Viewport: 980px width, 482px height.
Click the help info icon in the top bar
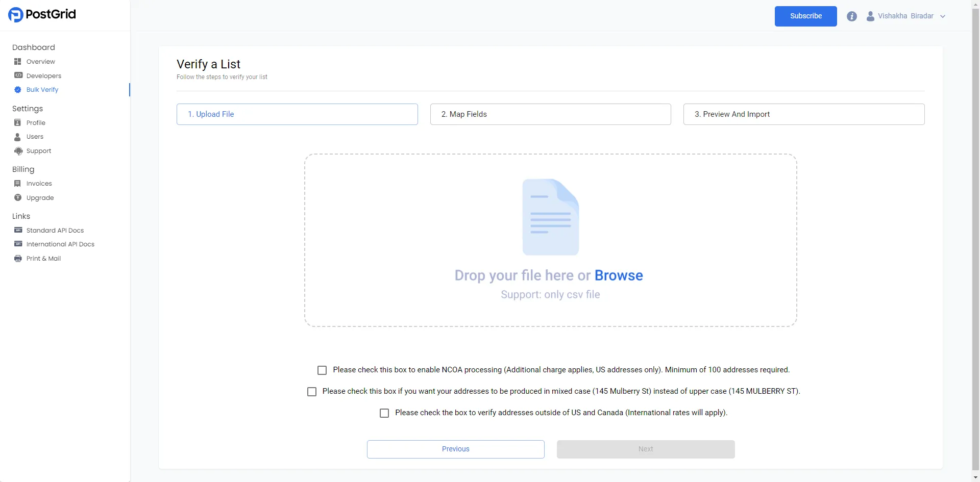(x=852, y=16)
